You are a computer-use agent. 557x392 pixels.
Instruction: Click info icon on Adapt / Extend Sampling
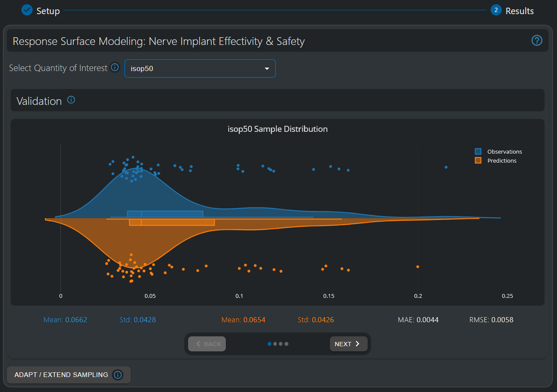coord(118,375)
